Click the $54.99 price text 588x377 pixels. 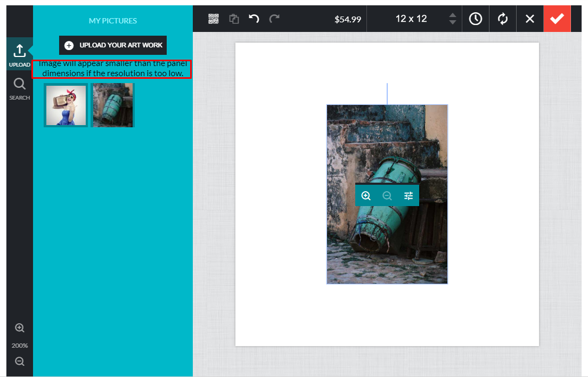pyautogui.click(x=348, y=19)
